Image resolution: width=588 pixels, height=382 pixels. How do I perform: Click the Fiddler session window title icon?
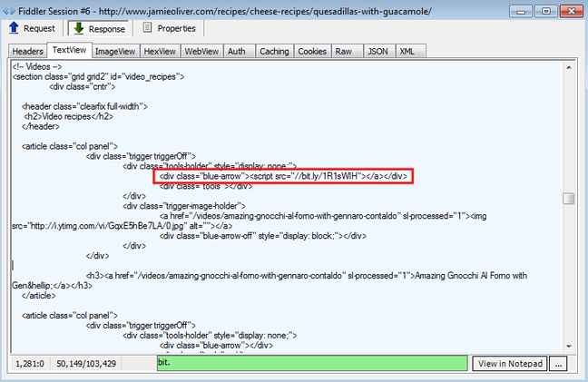tap(9, 11)
